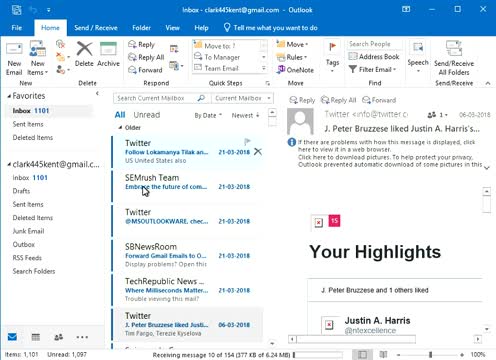The image size is (496, 360).
Task: Click Reply in the reading pane
Action: [x=302, y=100]
